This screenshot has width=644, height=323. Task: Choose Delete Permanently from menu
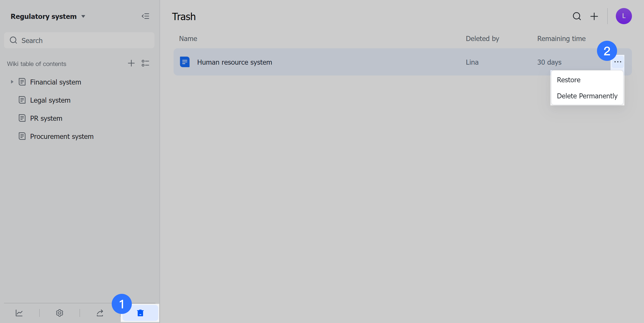point(587,96)
